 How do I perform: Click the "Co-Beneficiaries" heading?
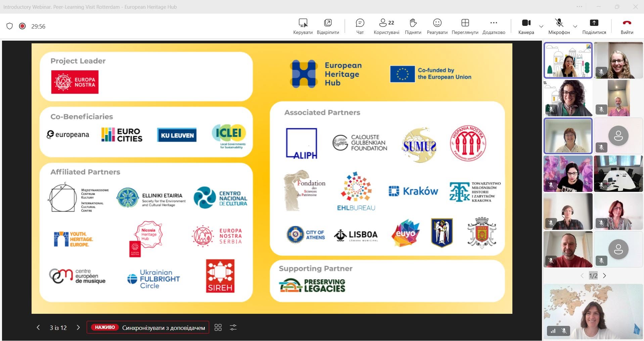(x=82, y=117)
